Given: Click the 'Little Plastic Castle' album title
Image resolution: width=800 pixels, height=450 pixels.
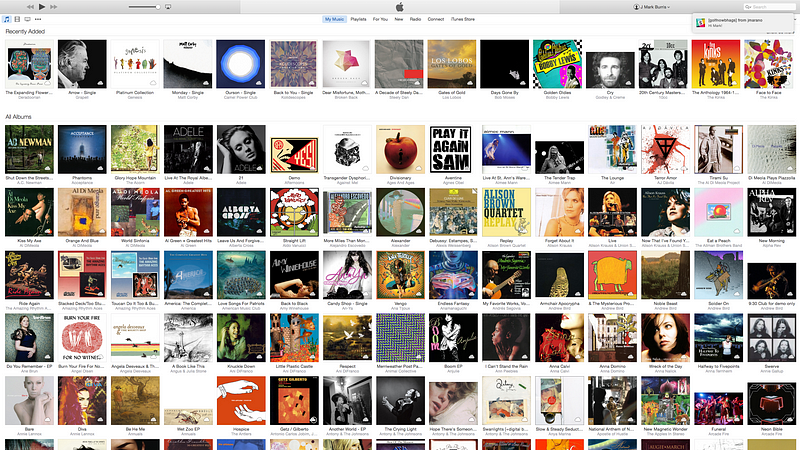Looking at the screenshot, I should pos(294,366).
